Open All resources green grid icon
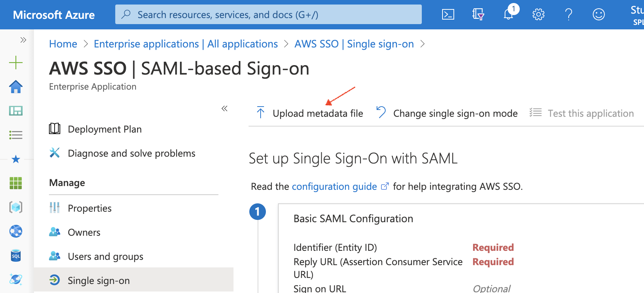Image resolution: width=644 pixels, height=293 pixels. pos(16,183)
